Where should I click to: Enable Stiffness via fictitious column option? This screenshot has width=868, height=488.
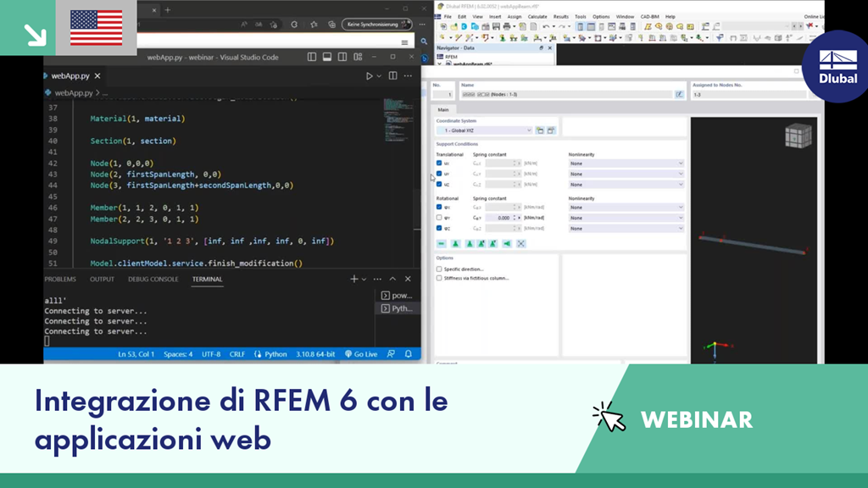tap(439, 278)
